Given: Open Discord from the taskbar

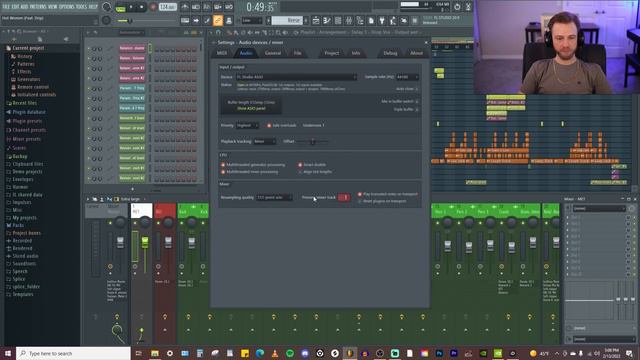Looking at the screenshot, I should [x=305, y=353].
